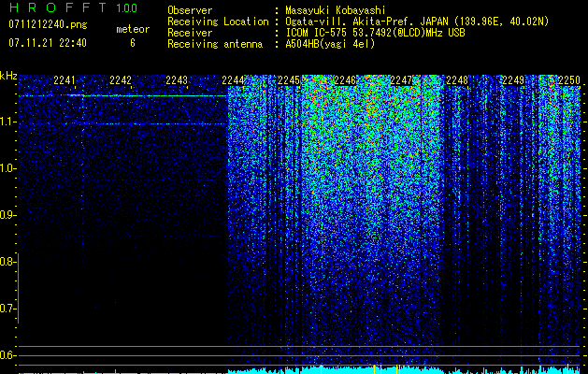Click the upper horizontal carrier line near 1.15 kHz
Image resolution: width=588 pixels, height=374 pixels.
pyautogui.click(x=123, y=95)
